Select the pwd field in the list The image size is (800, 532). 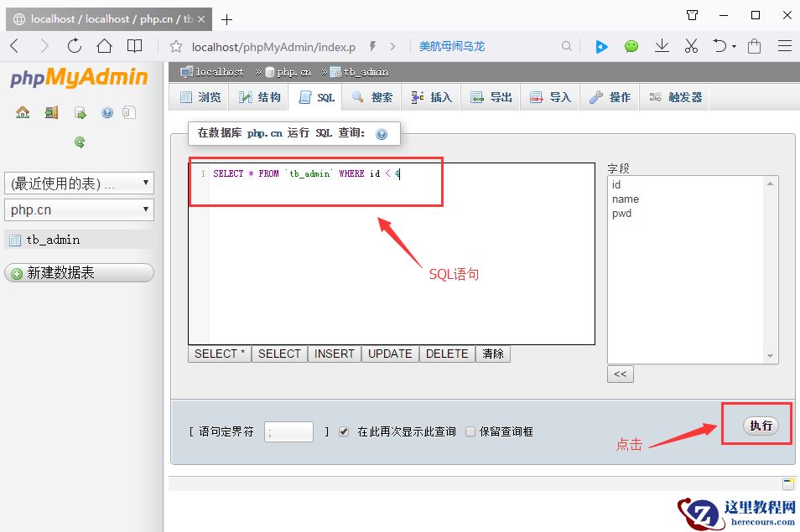[622, 213]
